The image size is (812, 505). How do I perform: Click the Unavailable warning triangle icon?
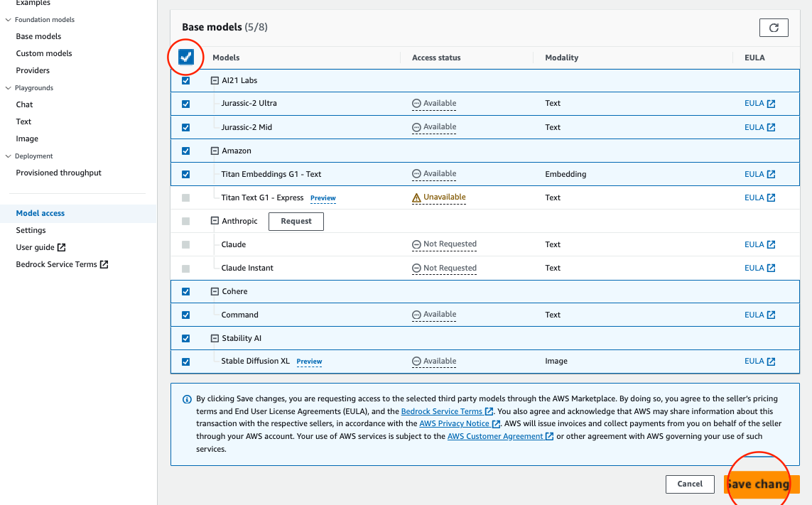[x=416, y=197]
